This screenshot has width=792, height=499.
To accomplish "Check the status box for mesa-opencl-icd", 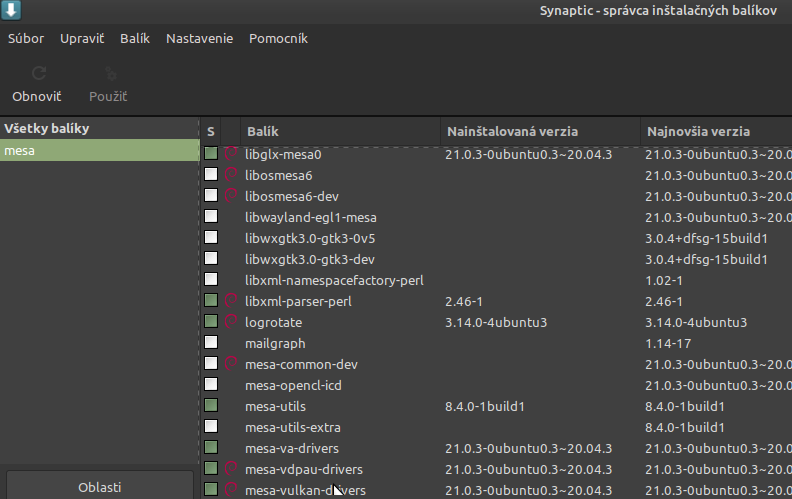I will tap(211, 385).
